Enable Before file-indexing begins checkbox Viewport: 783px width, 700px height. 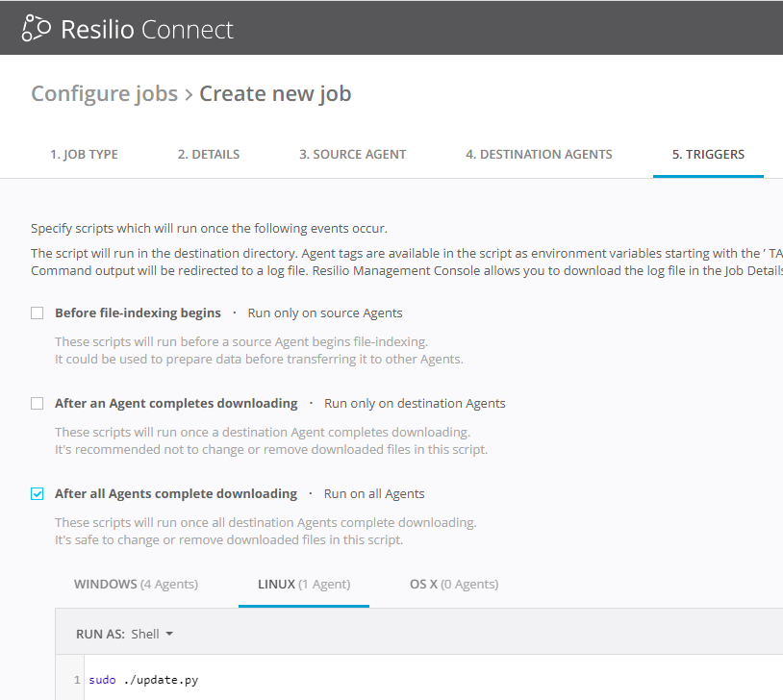pos(38,312)
